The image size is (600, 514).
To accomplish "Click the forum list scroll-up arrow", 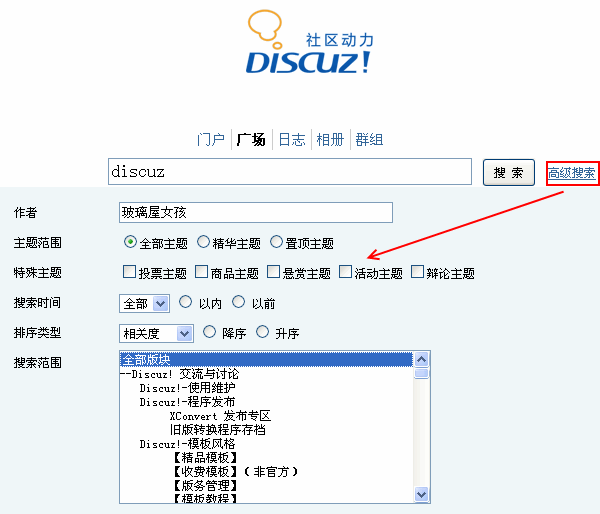I will point(421,359).
